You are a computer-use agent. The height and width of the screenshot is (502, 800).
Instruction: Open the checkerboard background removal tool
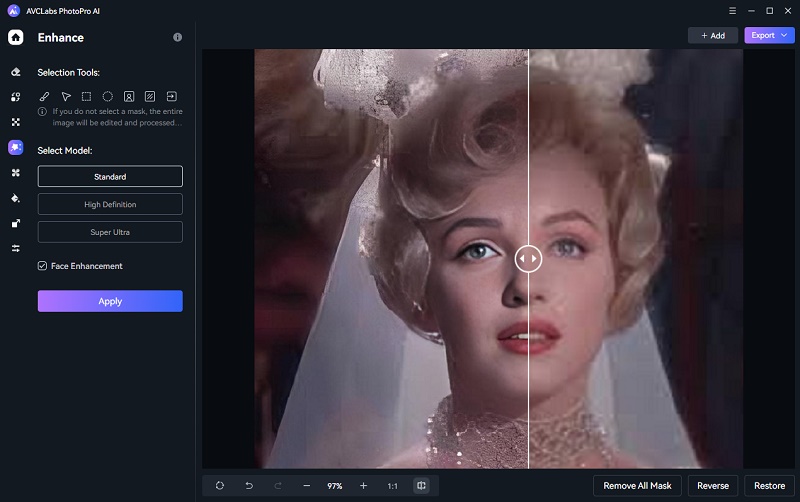(16, 122)
